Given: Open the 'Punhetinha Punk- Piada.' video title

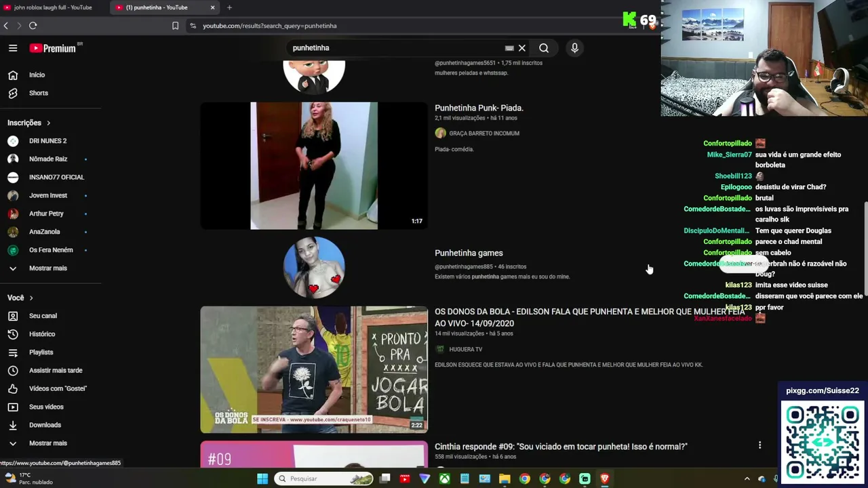Looking at the screenshot, I should pyautogui.click(x=479, y=108).
